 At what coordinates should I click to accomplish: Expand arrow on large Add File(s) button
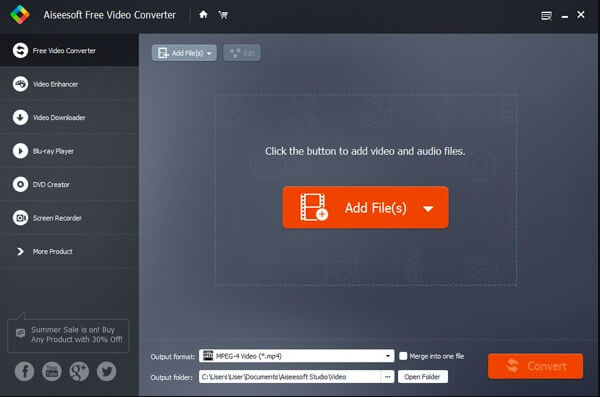pyautogui.click(x=428, y=209)
